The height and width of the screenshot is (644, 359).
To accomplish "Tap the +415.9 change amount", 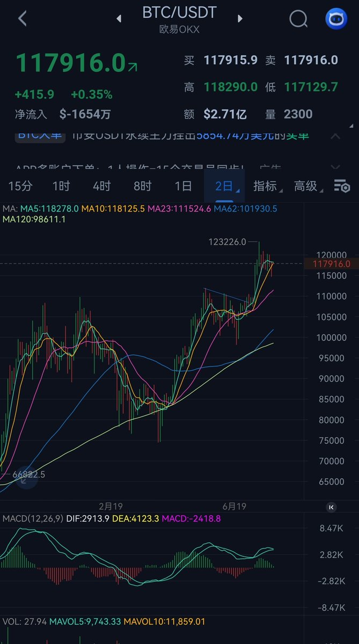I will click(34, 95).
